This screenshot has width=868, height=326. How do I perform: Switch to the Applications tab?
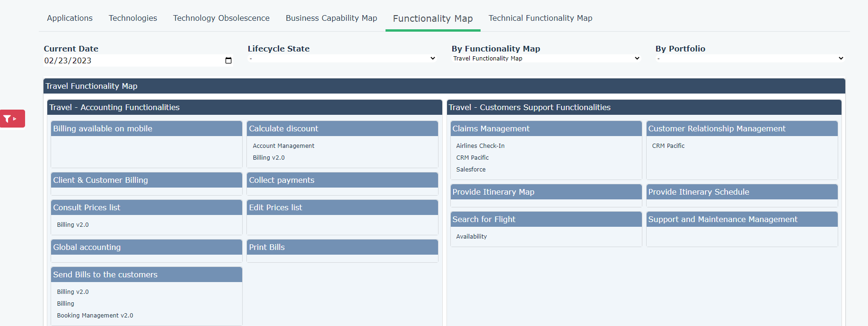point(70,18)
